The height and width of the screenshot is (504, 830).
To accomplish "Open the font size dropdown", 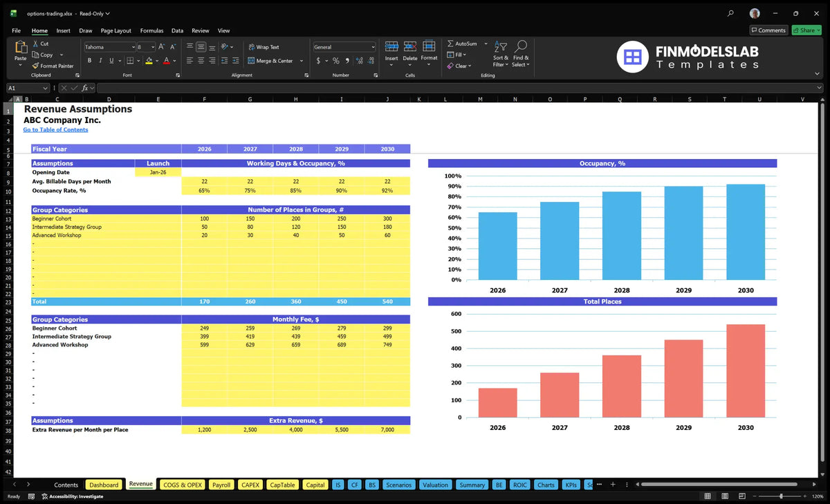I will [x=152, y=47].
